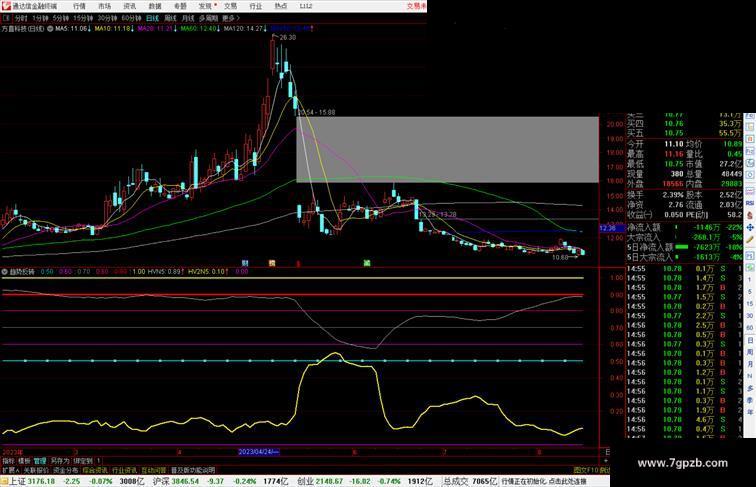Viewport: 756px width, 487px height.
Task: Click the blue four-way move arrows icon
Action: click(x=750, y=227)
